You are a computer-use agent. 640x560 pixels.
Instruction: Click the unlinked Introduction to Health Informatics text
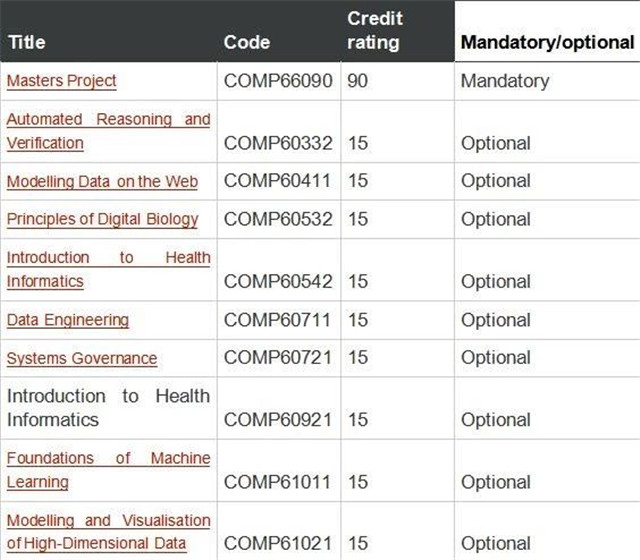tap(109, 408)
